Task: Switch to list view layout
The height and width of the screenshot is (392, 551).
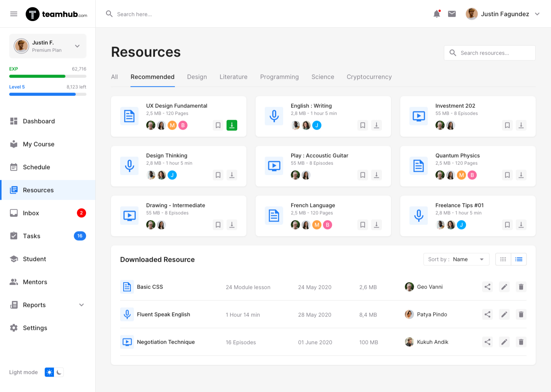Action: (x=519, y=259)
